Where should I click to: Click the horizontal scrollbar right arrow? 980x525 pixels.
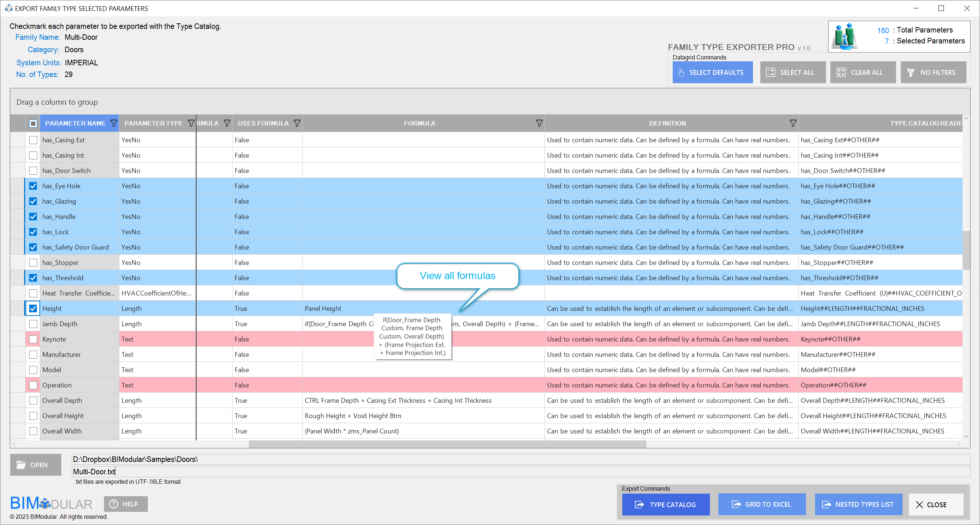(x=958, y=444)
